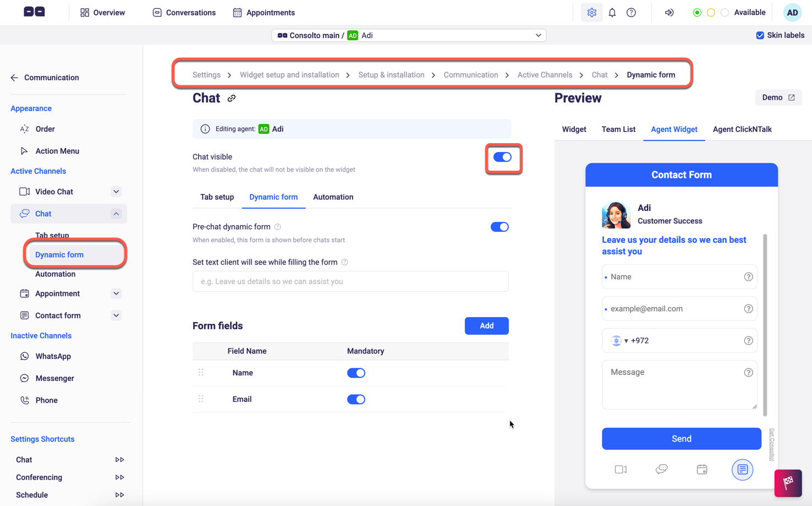Toggle Mandatory switch for Email field
Image resolution: width=812 pixels, height=506 pixels.
356,399
